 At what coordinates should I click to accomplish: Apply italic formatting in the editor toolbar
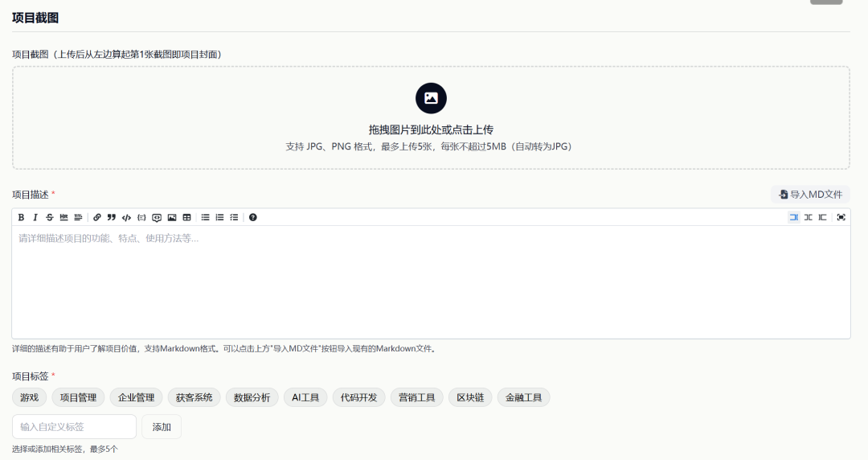tap(35, 217)
